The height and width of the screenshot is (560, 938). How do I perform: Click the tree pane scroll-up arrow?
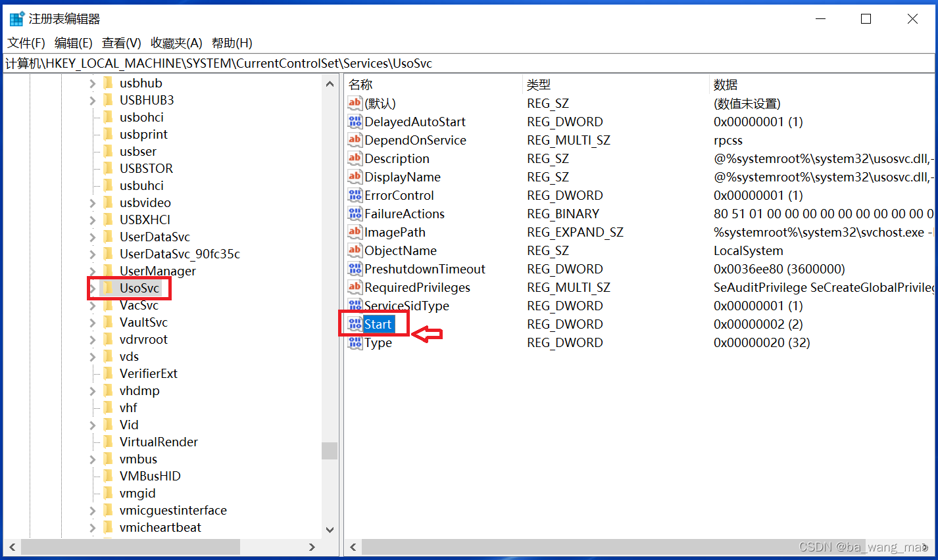(x=330, y=83)
